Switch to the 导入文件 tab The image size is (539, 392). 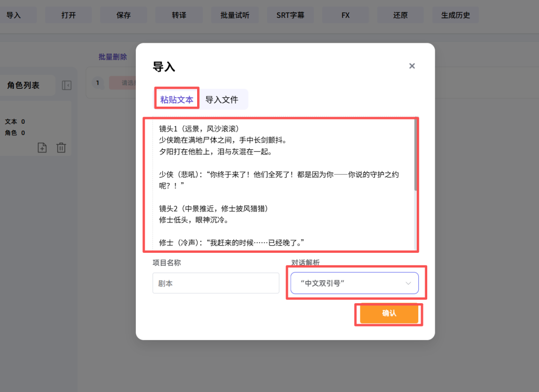point(224,99)
